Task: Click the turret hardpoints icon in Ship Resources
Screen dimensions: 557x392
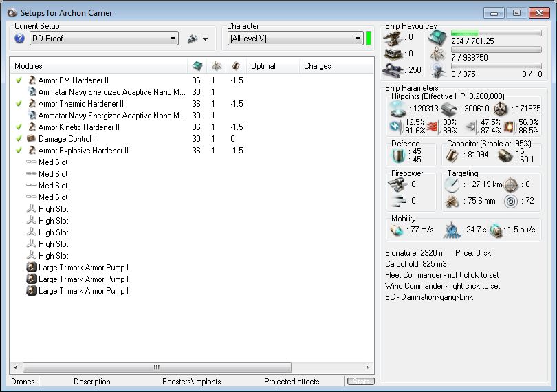Action: click(x=393, y=38)
